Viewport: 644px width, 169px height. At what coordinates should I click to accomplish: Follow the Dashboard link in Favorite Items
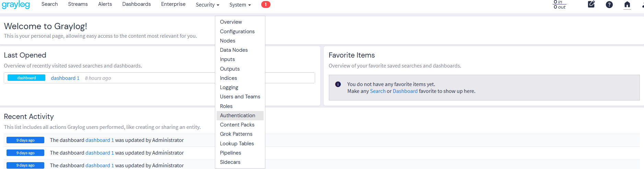405,91
